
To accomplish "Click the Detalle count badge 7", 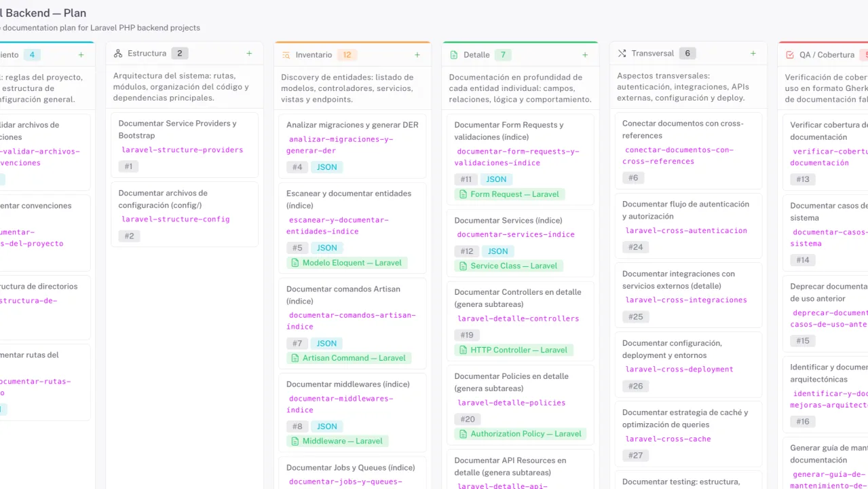I will point(503,55).
